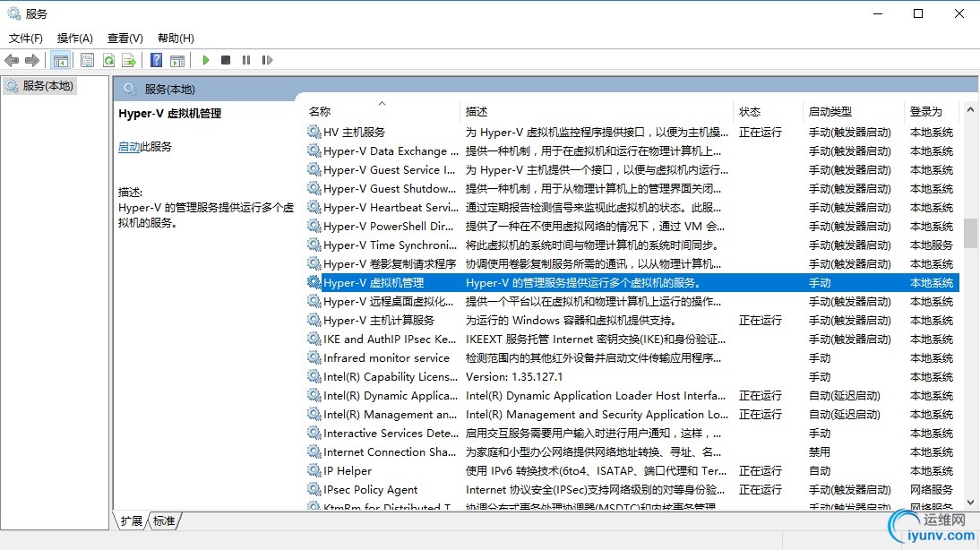Screen dimensions: 980x550
Task: Go back using the Back arrow toolbar icon
Action: [x=12, y=60]
